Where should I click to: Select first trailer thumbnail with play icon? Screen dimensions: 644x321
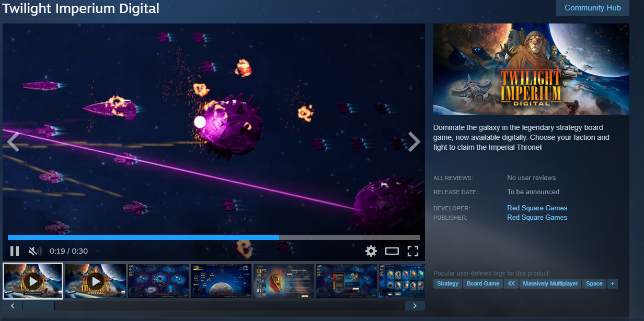(33, 281)
